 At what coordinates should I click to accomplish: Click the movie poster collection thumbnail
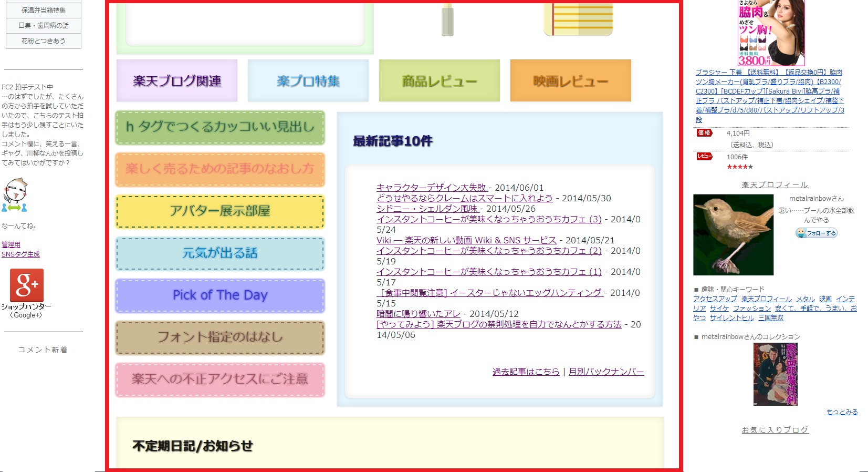click(x=776, y=374)
